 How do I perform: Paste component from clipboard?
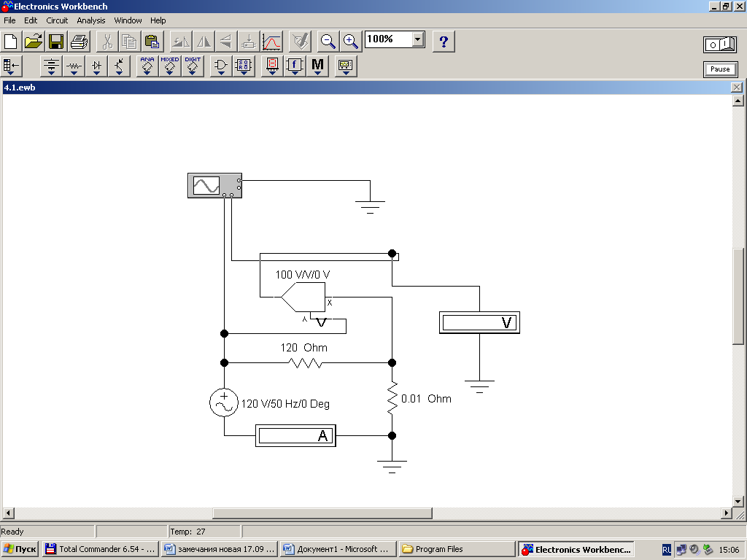152,42
